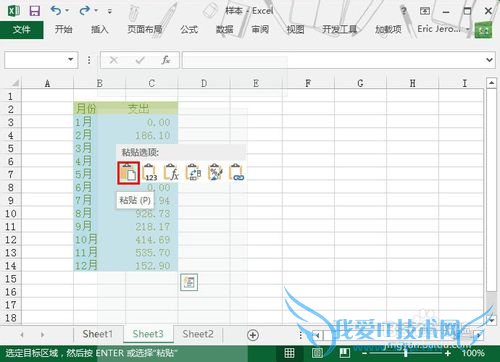Click the Insert Function fx icon
This screenshot has height=362, width=500.
point(166,60)
